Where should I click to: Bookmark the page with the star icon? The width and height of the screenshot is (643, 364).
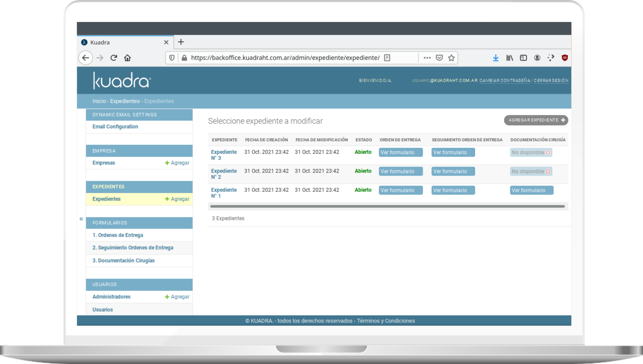click(451, 58)
